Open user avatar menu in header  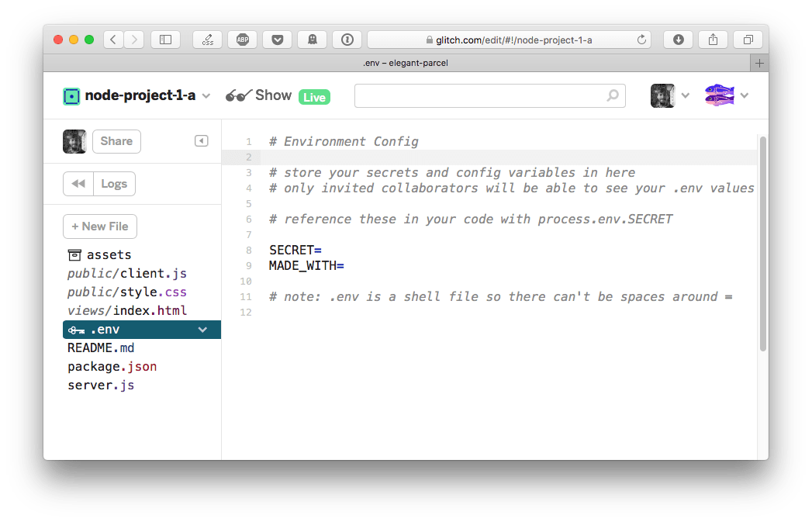(663, 96)
